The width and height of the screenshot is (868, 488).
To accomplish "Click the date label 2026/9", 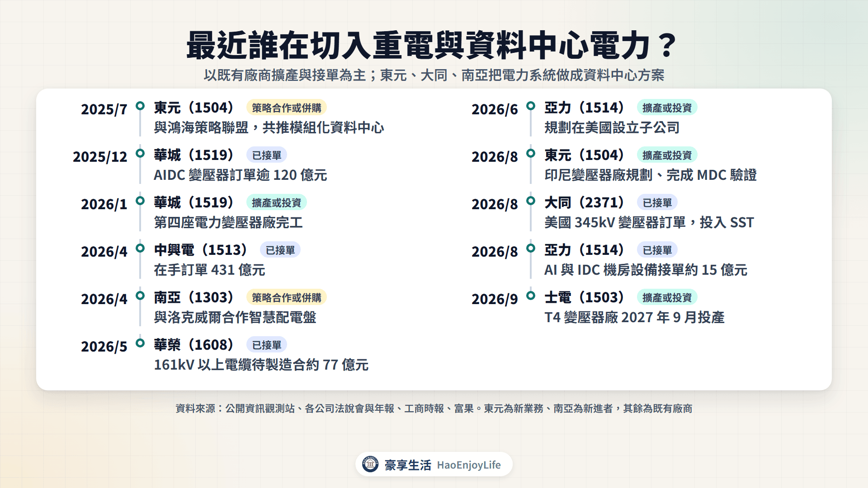I will pyautogui.click(x=495, y=299).
